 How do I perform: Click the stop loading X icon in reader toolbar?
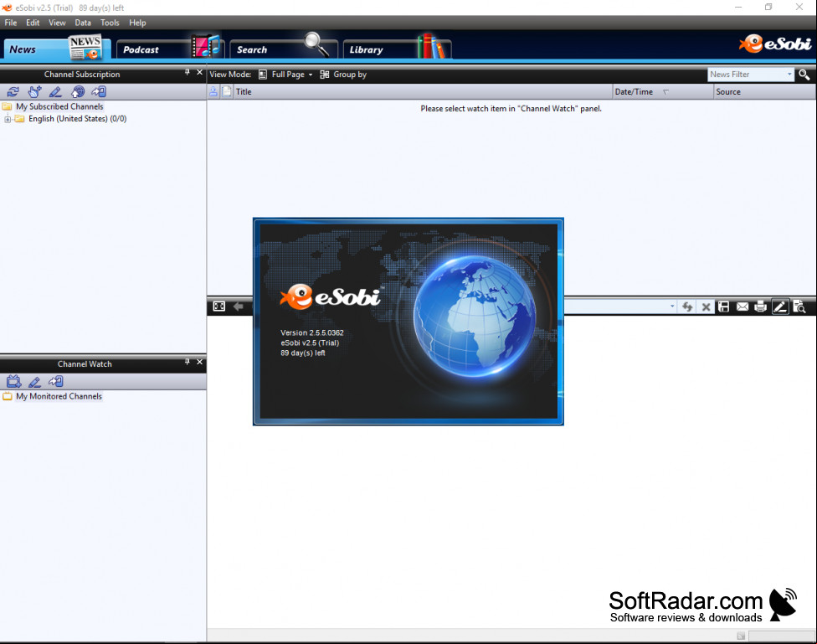706,307
